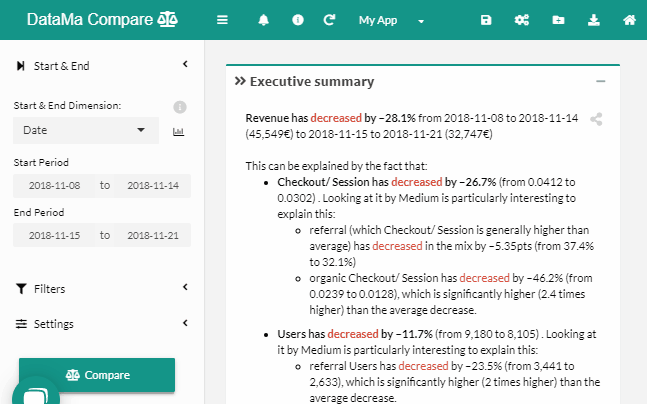The width and height of the screenshot is (647, 404).
Task: Click the Start & End skip icon
Action: coord(20,66)
